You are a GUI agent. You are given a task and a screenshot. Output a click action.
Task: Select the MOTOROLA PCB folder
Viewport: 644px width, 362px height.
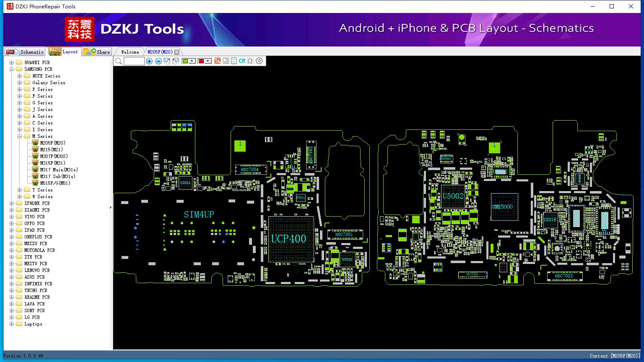click(x=39, y=250)
